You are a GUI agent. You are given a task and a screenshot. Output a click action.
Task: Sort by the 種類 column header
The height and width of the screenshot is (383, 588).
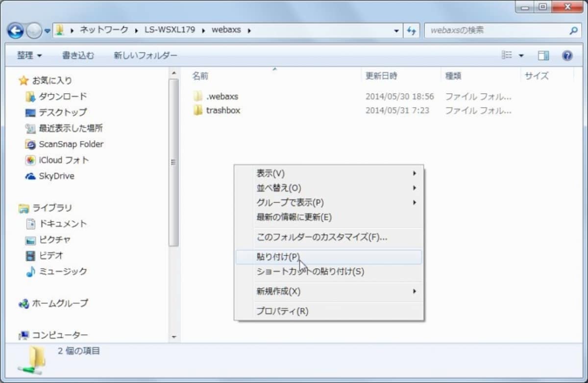pyautogui.click(x=453, y=76)
